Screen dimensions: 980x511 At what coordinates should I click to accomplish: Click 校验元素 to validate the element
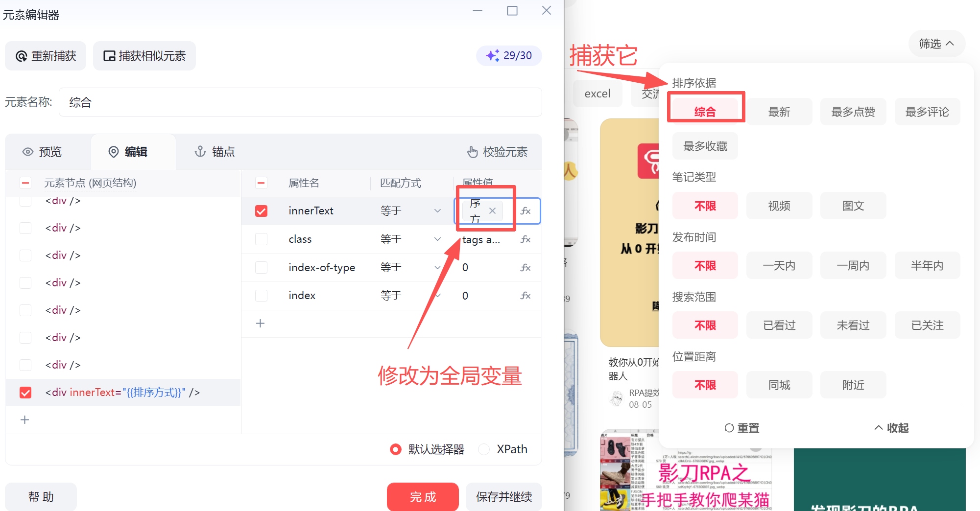pos(498,152)
